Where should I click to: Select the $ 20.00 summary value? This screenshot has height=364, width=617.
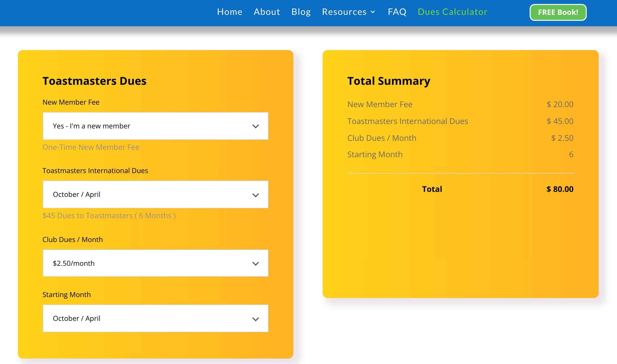560,104
